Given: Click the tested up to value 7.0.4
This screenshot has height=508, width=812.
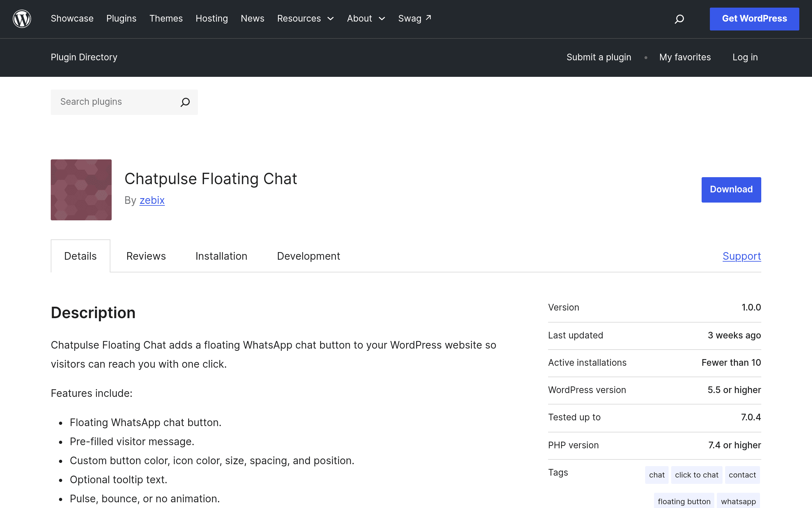Looking at the screenshot, I should pos(750,417).
